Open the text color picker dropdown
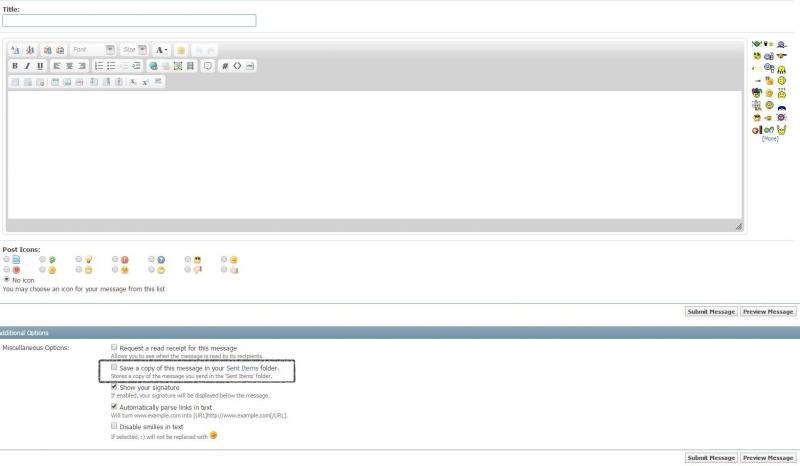The height and width of the screenshot is (466, 800). tap(161, 49)
